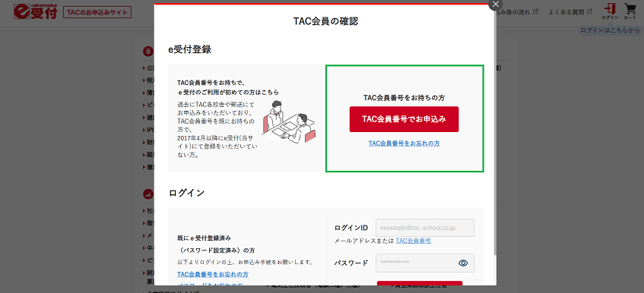Click the e受付 logo in the header
Screen dimensions: 644x293
coord(35,11)
